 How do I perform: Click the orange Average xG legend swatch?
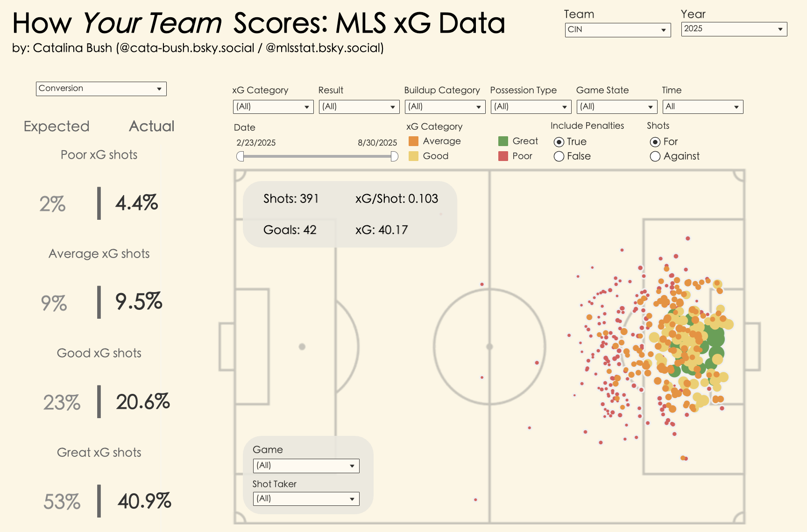[414, 141]
